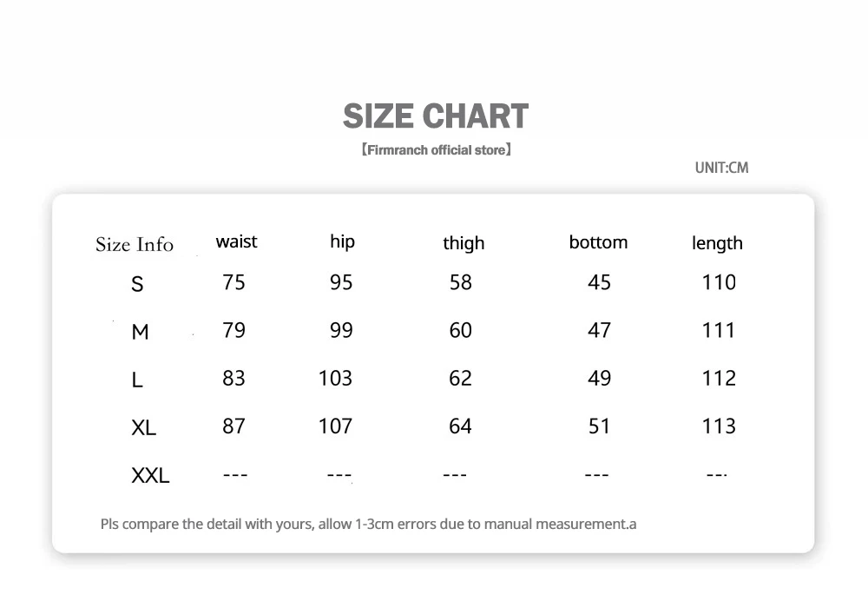Select the hip column header
This screenshot has width=868, height=608.
click(342, 241)
